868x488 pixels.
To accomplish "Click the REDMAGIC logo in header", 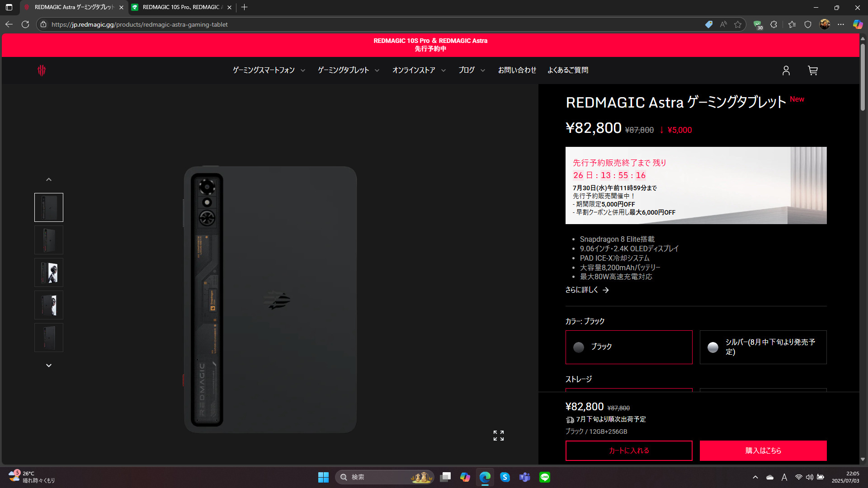I will [x=42, y=70].
